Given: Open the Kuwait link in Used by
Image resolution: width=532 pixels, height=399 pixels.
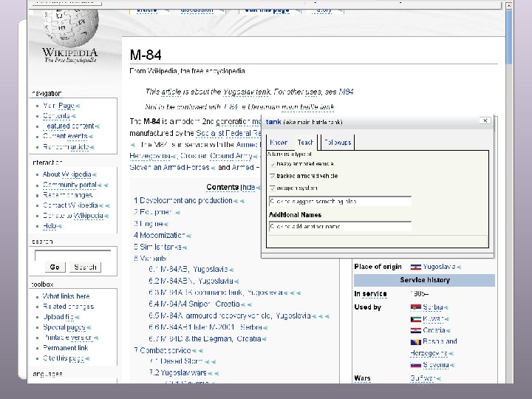Looking at the screenshot, I should tap(433, 319).
